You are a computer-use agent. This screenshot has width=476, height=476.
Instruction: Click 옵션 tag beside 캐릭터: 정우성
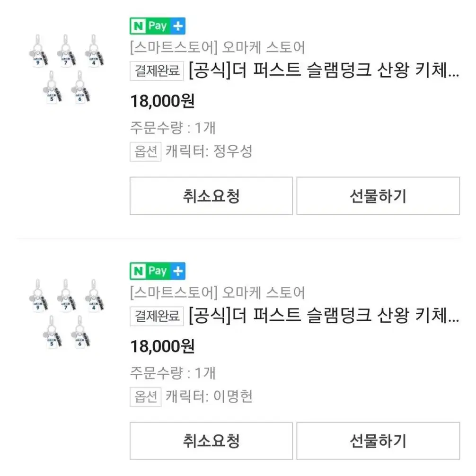pos(145,151)
